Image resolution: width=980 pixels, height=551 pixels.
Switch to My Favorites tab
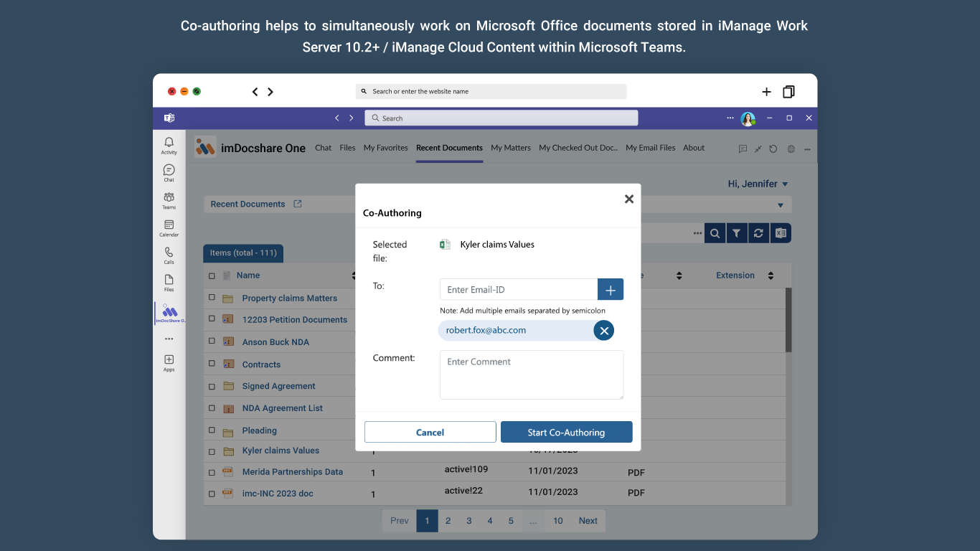point(386,148)
